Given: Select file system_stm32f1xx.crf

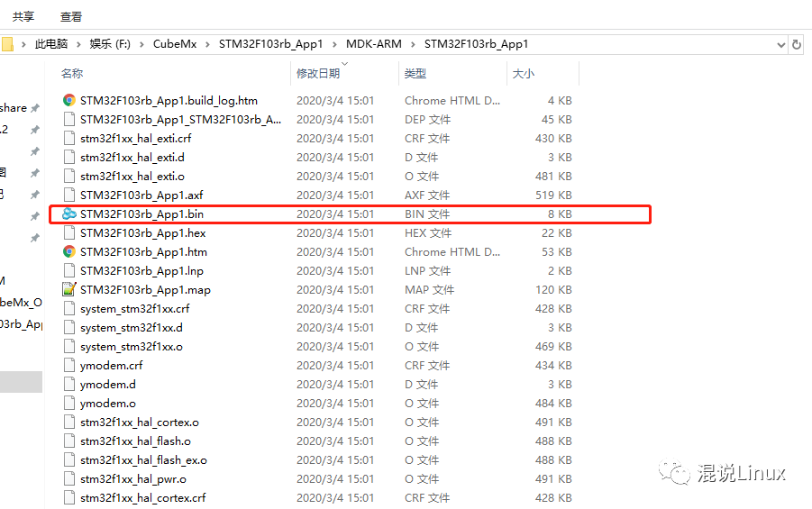Looking at the screenshot, I should coord(134,309).
